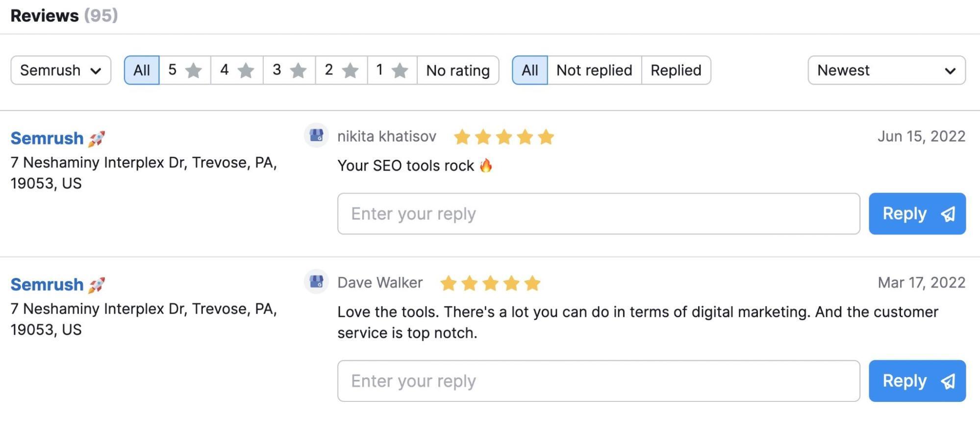The width and height of the screenshot is (980, 423).
Task: Click the fifth star of nikita khatisov's rating
Action: [x=546, y=136]
